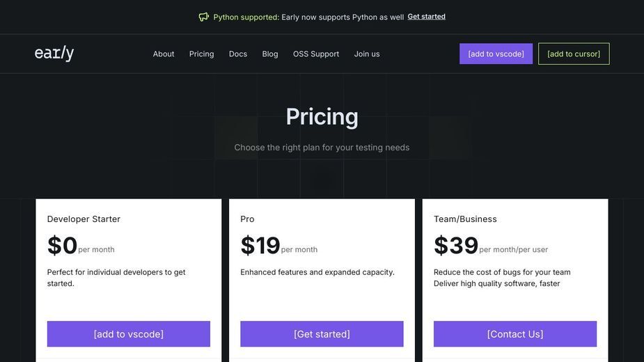Open the Get started link in banner
The image size is (644, 362).
click(426, 17)
